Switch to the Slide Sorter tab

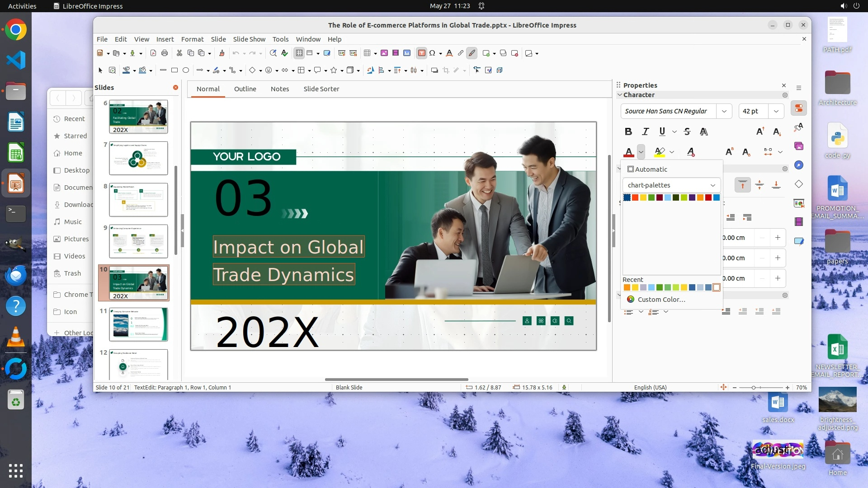pos(321,89)
